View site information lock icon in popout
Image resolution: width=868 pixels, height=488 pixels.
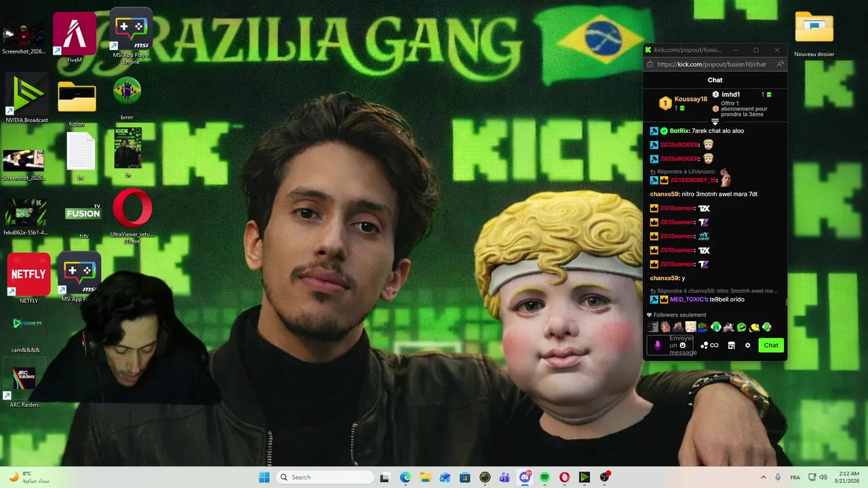coord(650,64)
